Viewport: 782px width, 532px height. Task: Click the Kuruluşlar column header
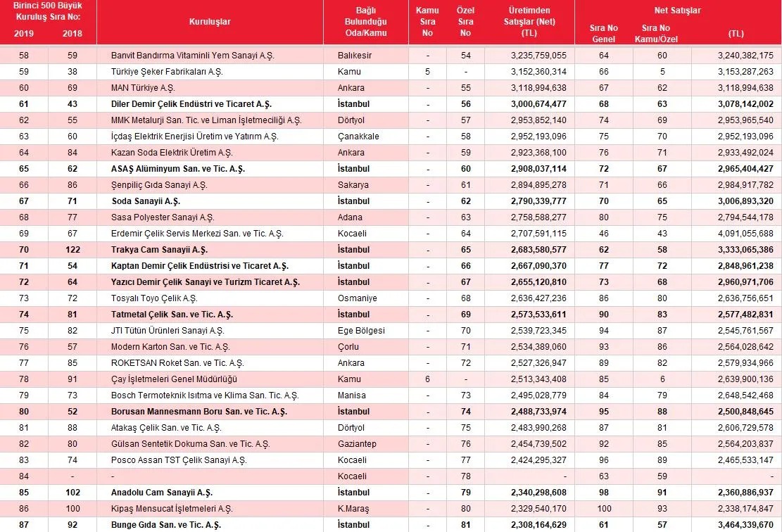tap(210, 22)
